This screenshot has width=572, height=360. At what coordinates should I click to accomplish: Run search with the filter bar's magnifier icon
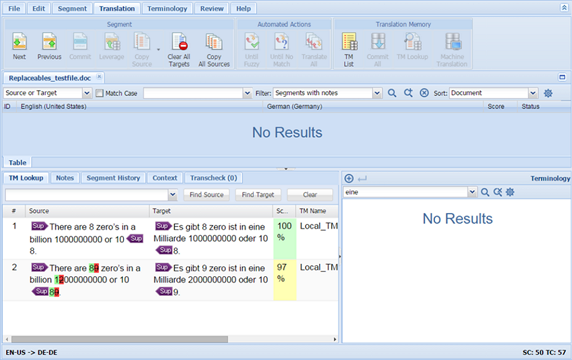pos(392,93)
